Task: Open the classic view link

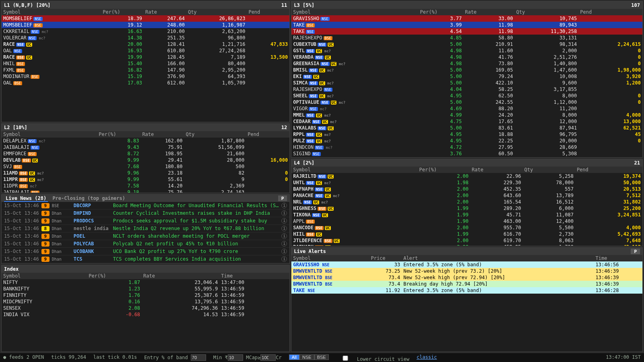Action: tap(427, 357)
